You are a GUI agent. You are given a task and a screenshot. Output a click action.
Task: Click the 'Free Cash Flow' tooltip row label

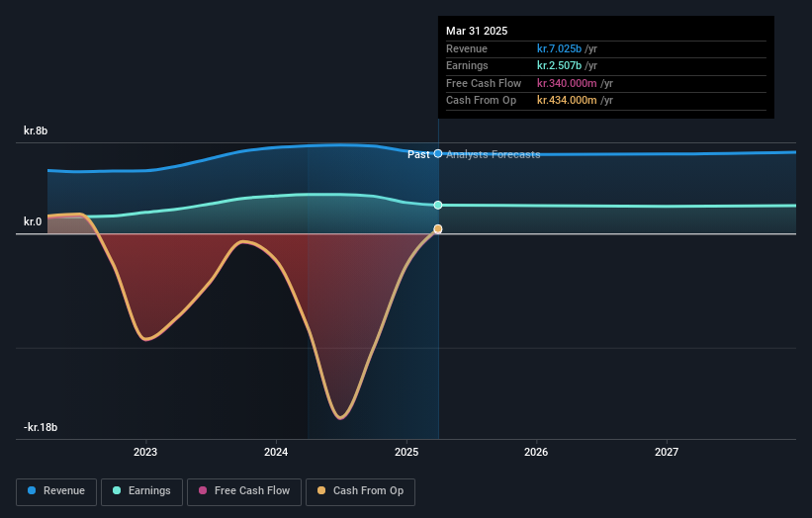point(484,83)
